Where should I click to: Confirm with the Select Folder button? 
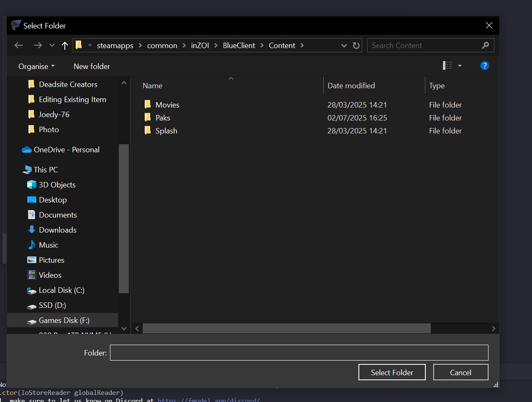pos(392,372)
